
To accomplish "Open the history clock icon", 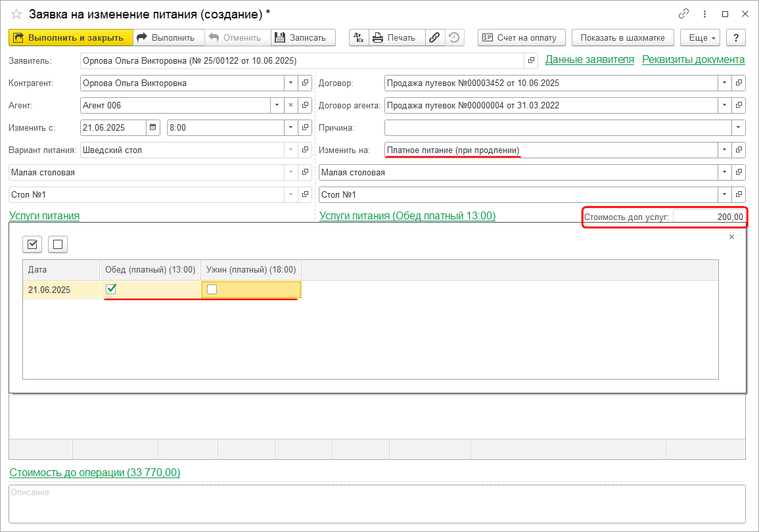I will coord(454,37).
